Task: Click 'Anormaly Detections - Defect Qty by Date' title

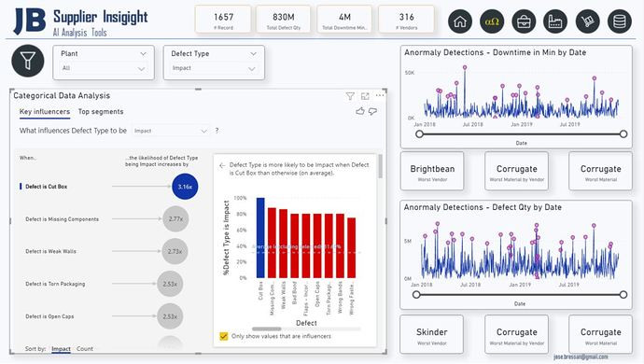Action: click(x=483, y=207)
